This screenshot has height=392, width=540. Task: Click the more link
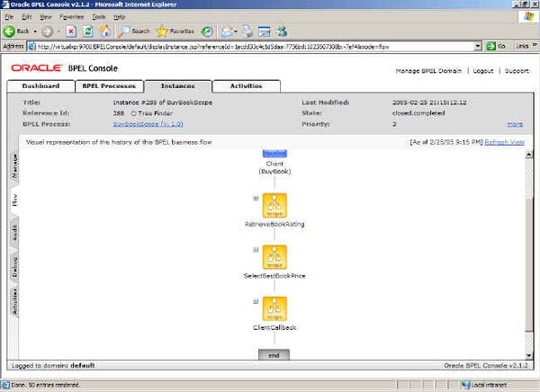[x=515, y=124]
